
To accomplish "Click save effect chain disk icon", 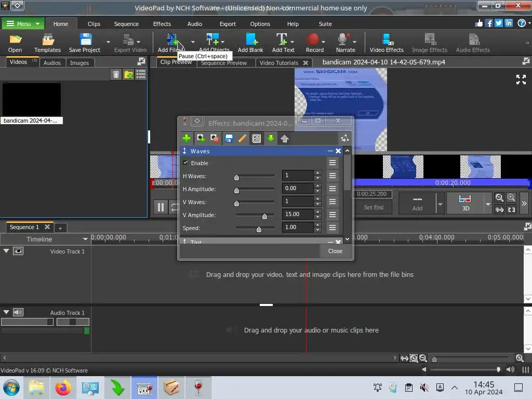I will [x=229, y=138].
